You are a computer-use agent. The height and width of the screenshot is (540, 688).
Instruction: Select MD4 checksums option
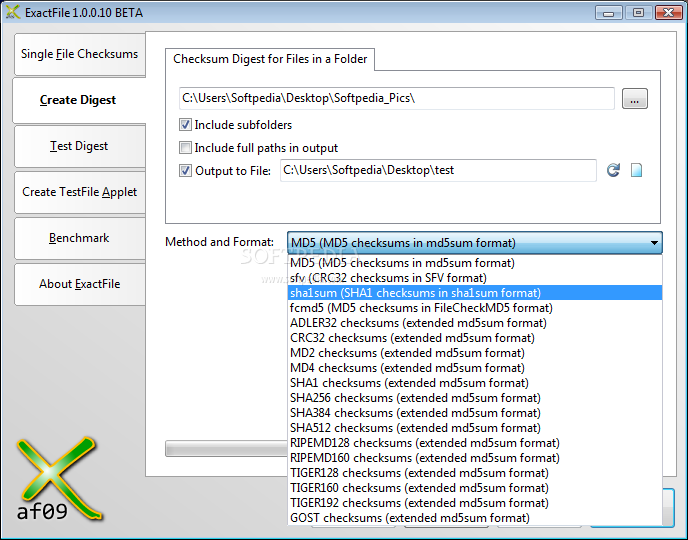[475, 368]
